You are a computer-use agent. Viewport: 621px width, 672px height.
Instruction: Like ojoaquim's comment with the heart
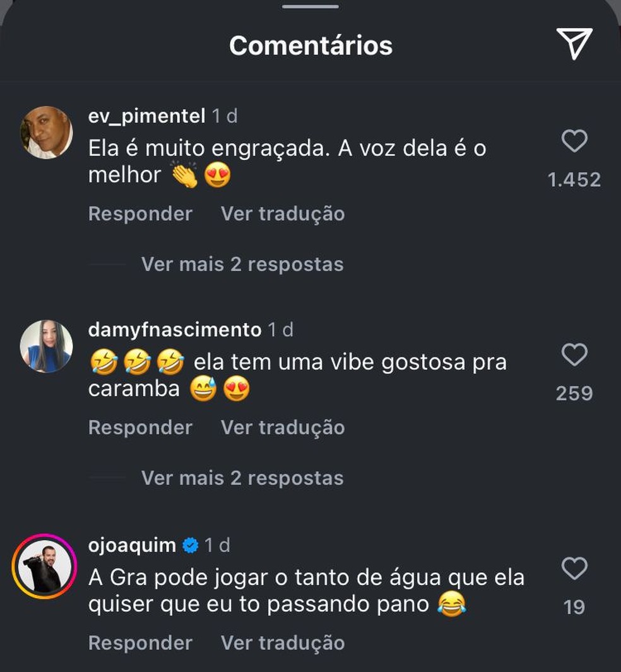(574, 569)
